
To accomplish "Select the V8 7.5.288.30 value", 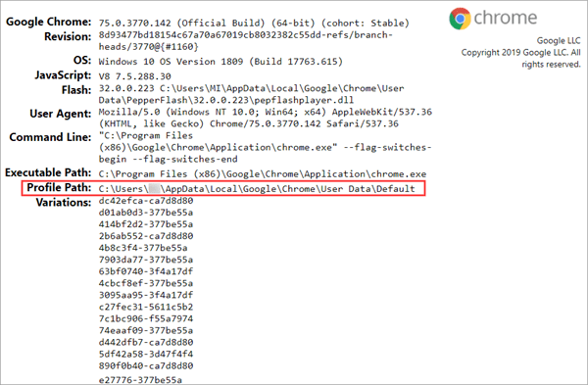I will [134, 76].
